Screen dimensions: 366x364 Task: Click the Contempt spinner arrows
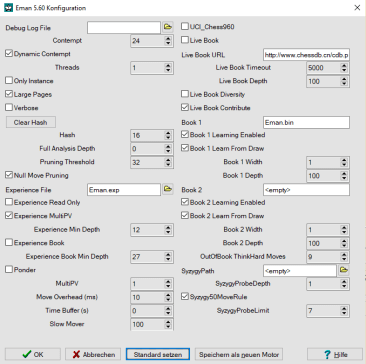pos(168,41)
